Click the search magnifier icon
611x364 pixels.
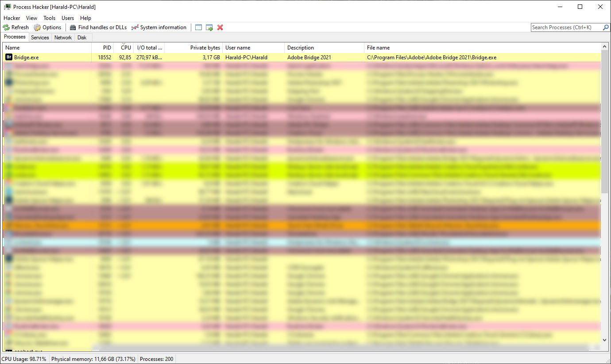pos(606,27)
